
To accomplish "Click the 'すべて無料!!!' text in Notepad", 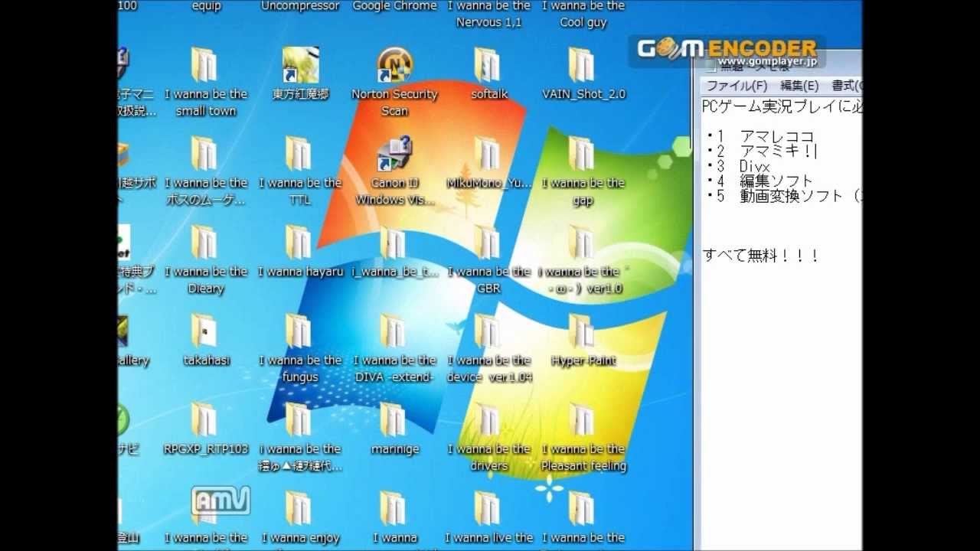I will click(x=761, y=256).
